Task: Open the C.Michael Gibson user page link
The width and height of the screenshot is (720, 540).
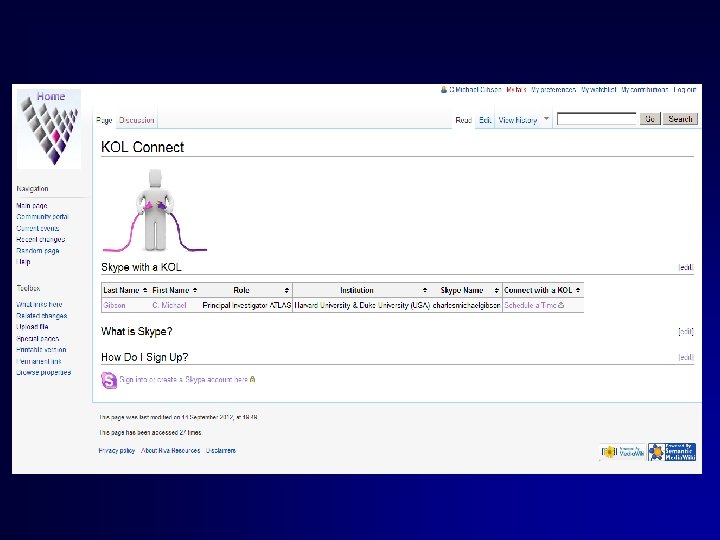Action: [x=475, y=90]
